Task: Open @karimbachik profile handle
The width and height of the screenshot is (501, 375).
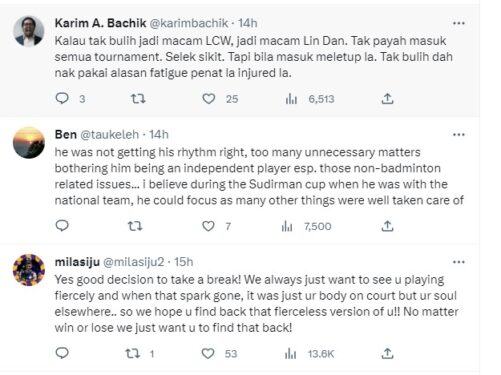Action: 189,23
